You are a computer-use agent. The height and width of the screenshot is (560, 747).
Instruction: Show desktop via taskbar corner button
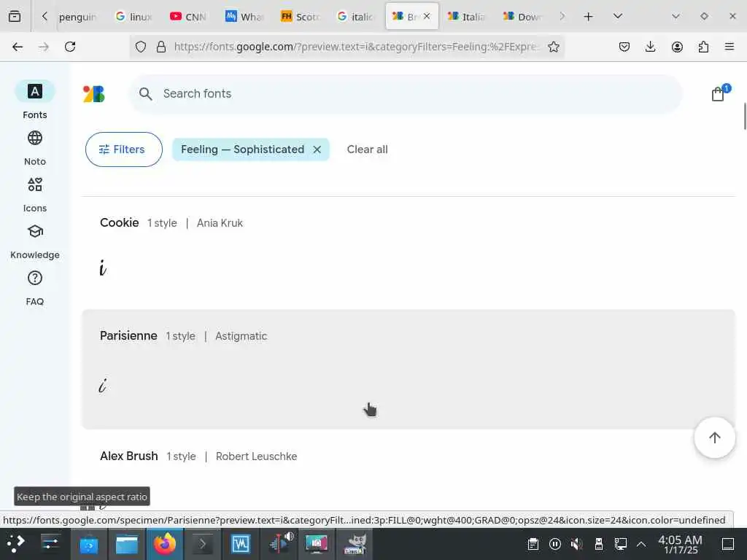728,544
